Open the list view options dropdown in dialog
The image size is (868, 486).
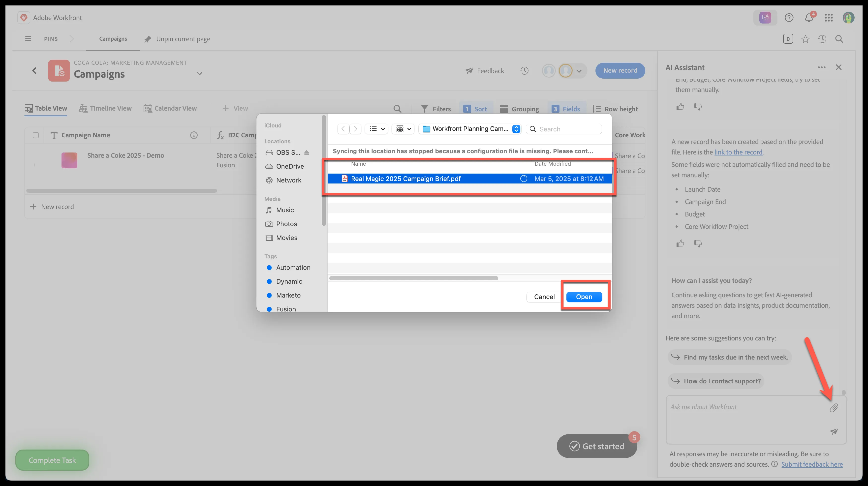[x=377, y=129]
